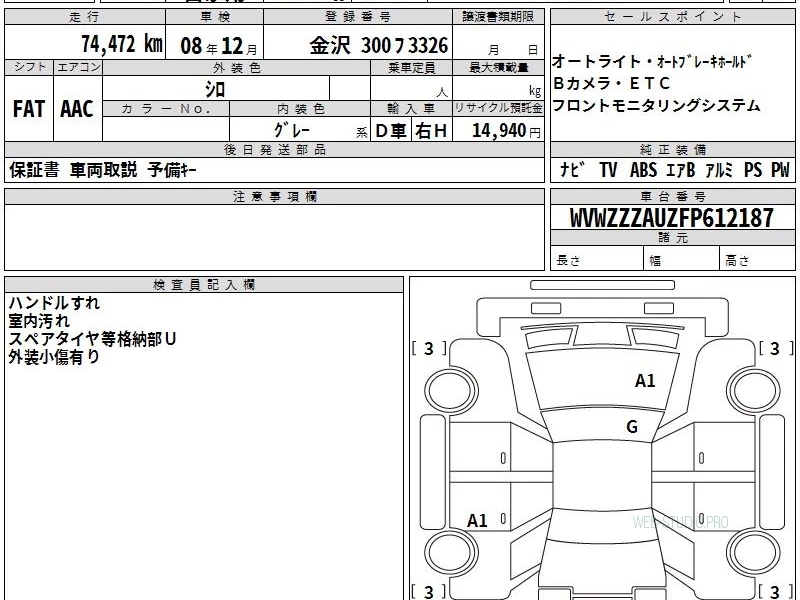800x600 pixels.
Task: Select フロントモニタリングシステム line
Action: pos(656,106)
